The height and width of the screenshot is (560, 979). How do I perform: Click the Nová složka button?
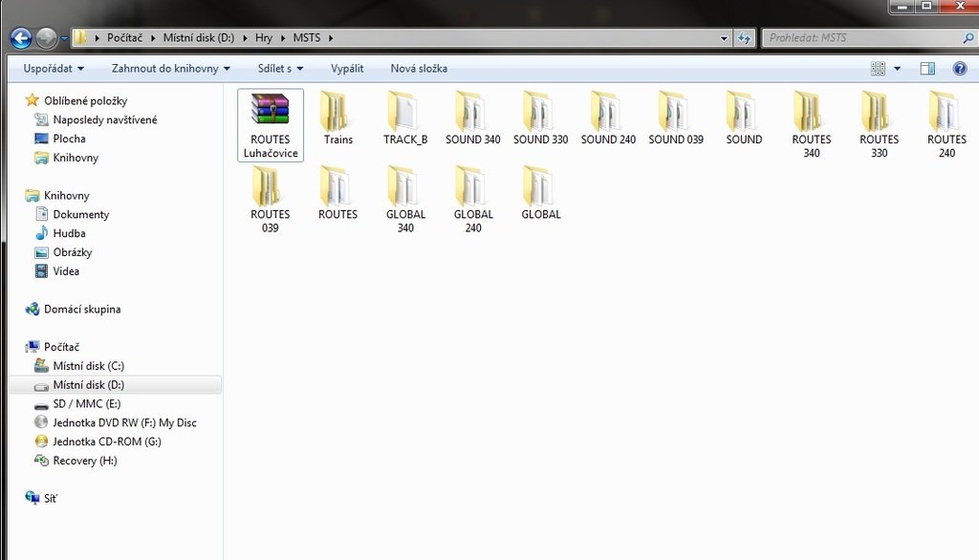pyautogui.click(x=419, y=69)
